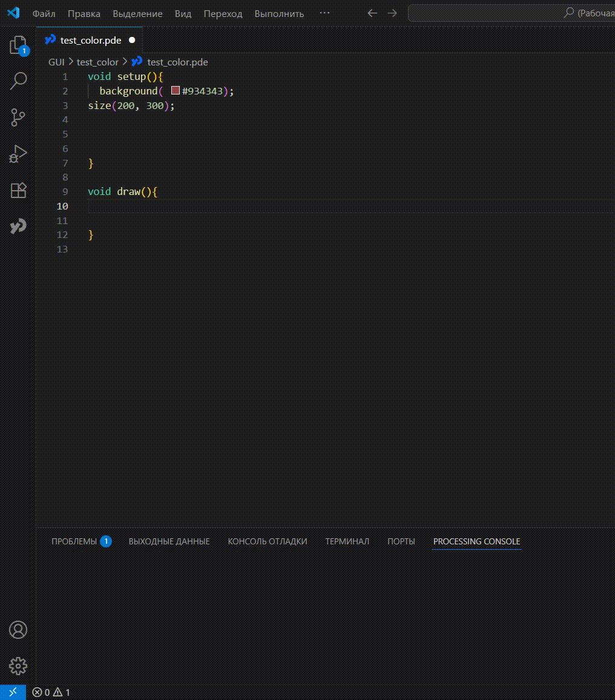Switch to the ПРОБЛЕМЫ panel tab

74,541
